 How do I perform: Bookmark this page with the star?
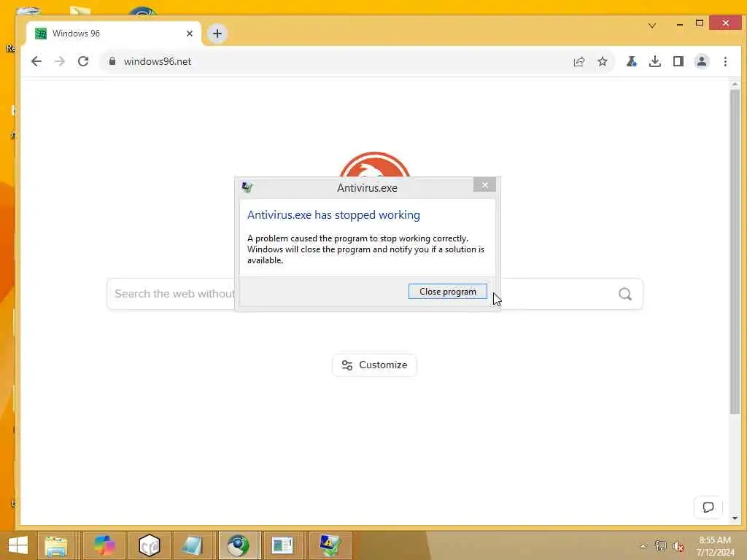pos(603,61)
